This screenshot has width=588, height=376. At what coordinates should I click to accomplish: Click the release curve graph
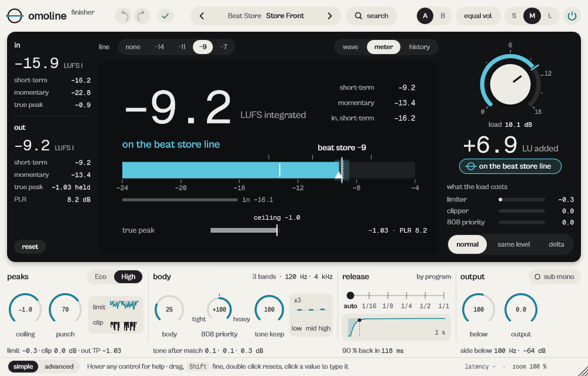[x=396, y=327]
